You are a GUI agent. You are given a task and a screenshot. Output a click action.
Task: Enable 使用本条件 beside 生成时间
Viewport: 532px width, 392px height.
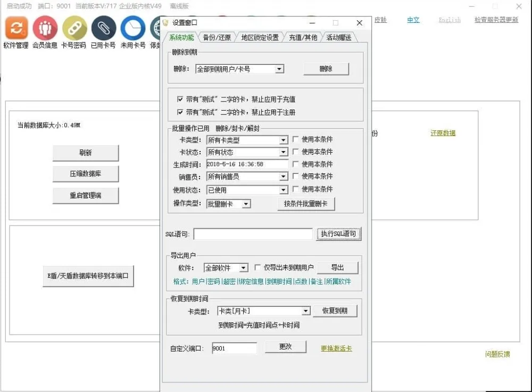point(296,164)
